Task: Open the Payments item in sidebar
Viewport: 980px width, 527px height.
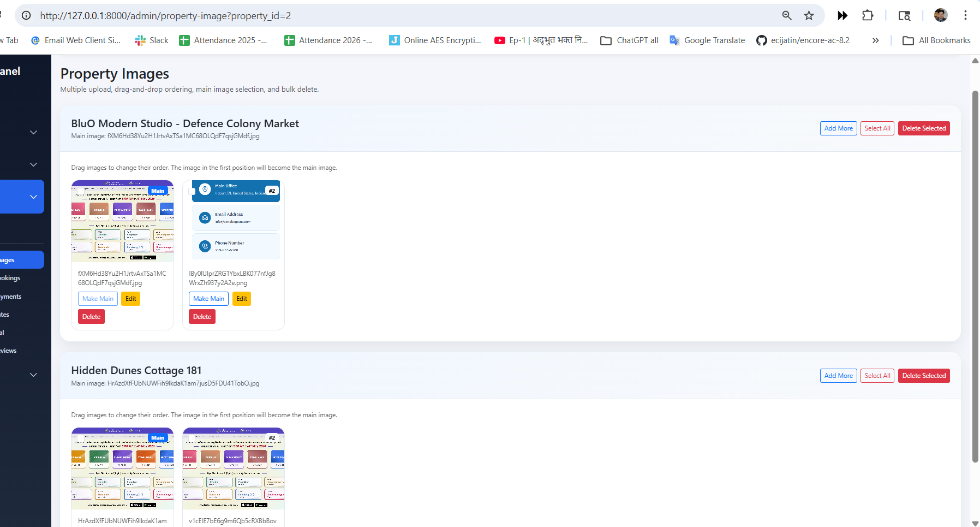Action: click(x=11, y=297)
